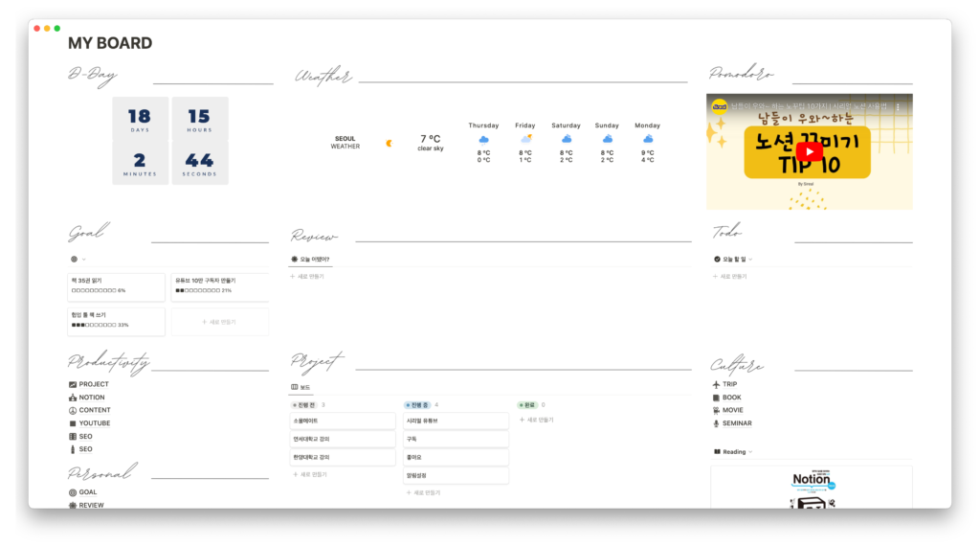Expand the 오늘 할 일 view dropdown
This screenshot has height=546, width=980.
(x=750, y=259)
